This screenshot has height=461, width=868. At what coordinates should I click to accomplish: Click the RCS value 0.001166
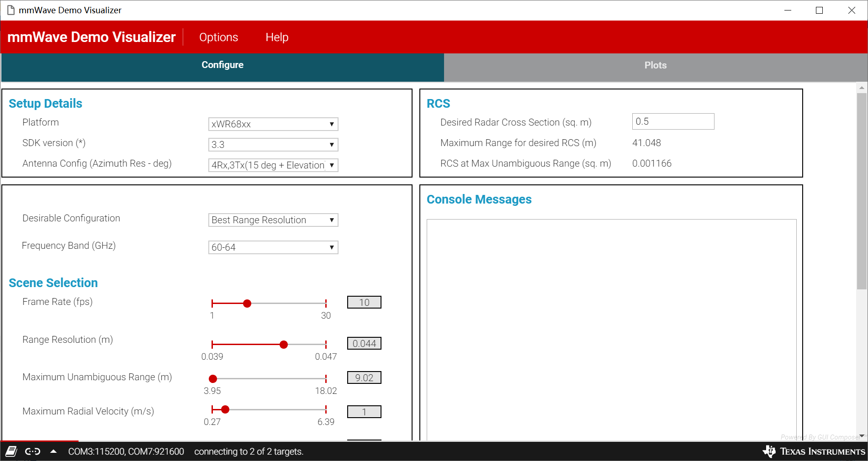point(652,163)
